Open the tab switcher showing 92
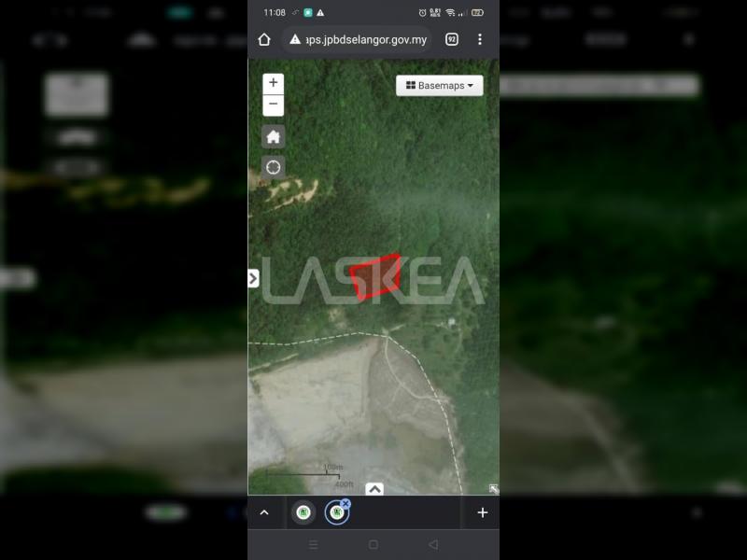Screen dimensions: 747x560 [x=452, y=39]
